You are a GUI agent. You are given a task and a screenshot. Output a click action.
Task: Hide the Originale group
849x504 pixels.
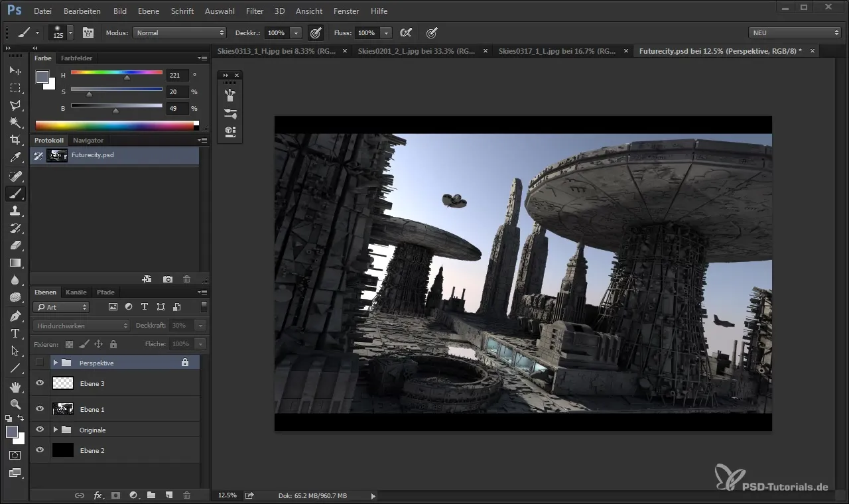click(40, 430)
